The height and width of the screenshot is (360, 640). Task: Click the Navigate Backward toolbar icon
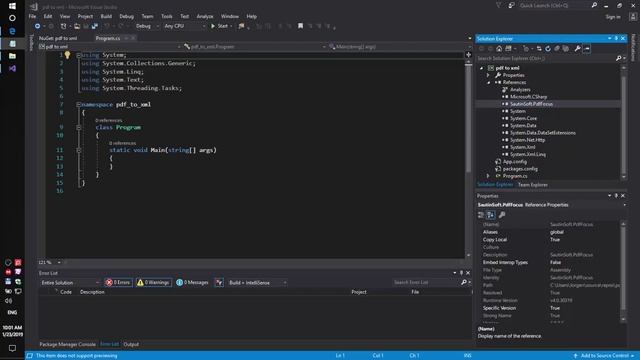[x=37, y=26]
